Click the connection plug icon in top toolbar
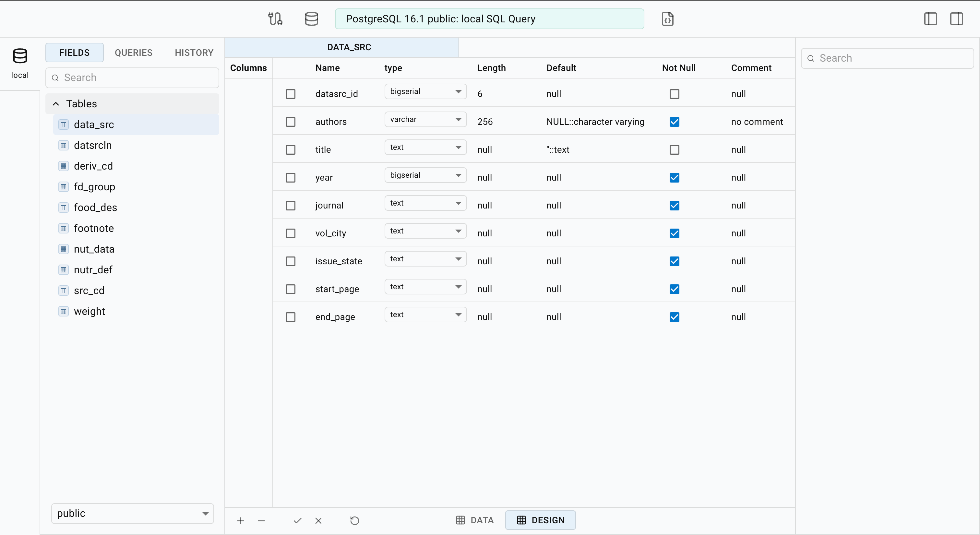The height and width of the screenshot is (535, 980). coord(275,19)
